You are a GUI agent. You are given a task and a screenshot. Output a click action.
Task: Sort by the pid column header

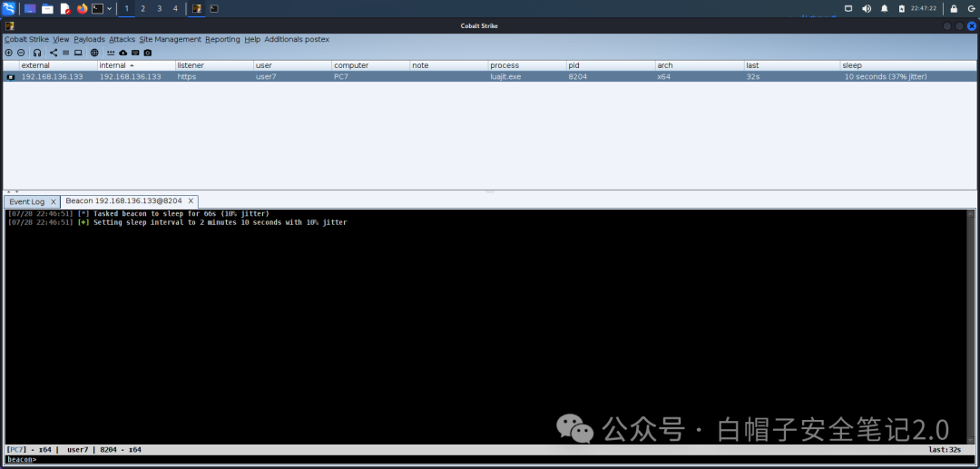tap(611, 65)
